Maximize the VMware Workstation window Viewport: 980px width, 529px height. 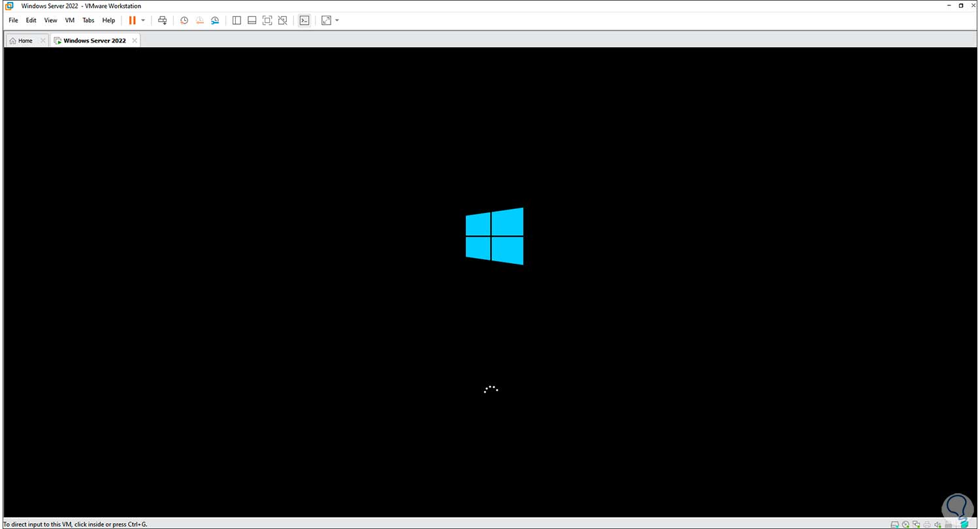pyautogui.click(x=961, y=6)
